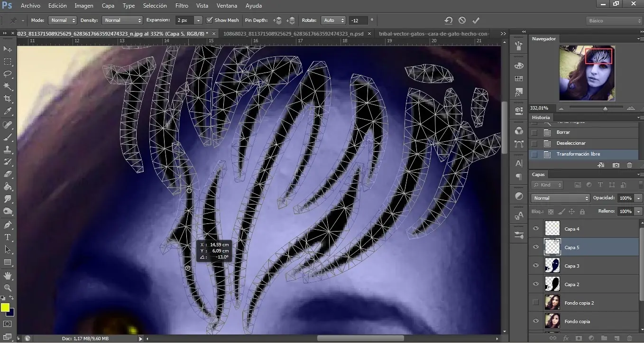Click the foreground yellow color swatch
The height and width of the screenshot is (343, 644).
[5, 307]
